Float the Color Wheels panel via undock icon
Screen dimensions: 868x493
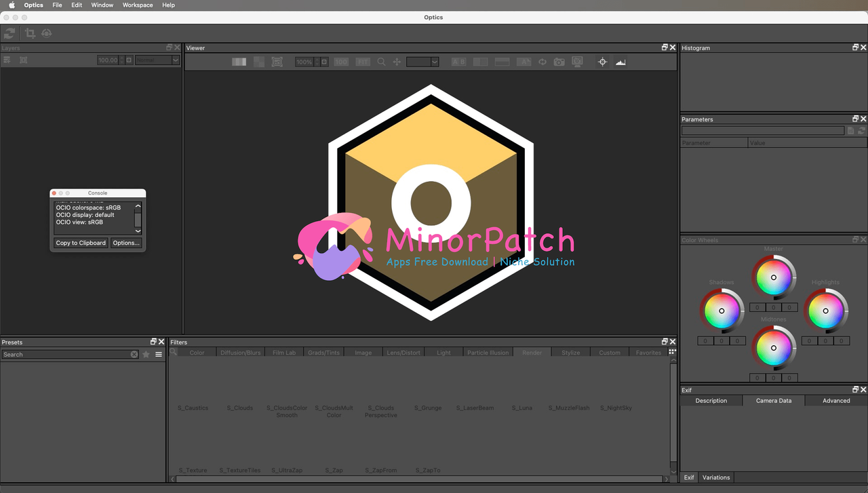856,240
